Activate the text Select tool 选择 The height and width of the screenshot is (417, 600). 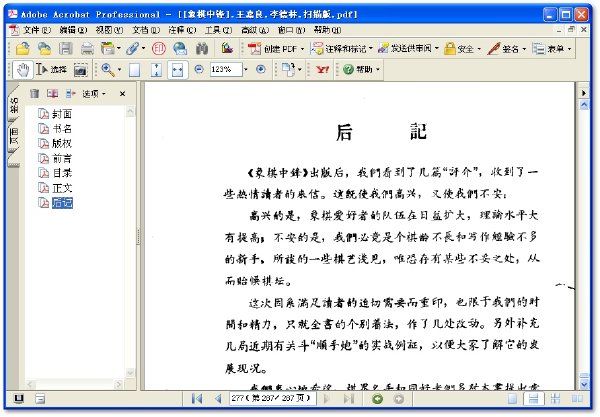51,70
